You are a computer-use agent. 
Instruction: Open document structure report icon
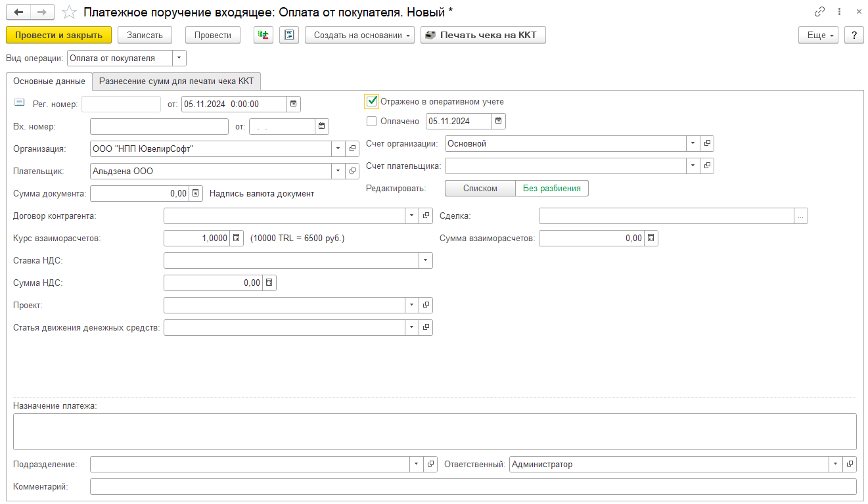[289, 35]
